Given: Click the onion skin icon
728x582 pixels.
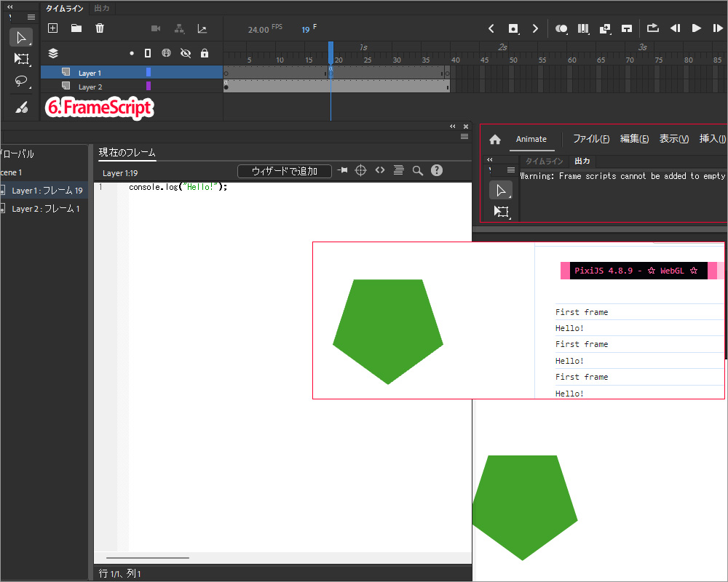Looking at the screenshot, I should pyautogui.click(x=561, y=28).
